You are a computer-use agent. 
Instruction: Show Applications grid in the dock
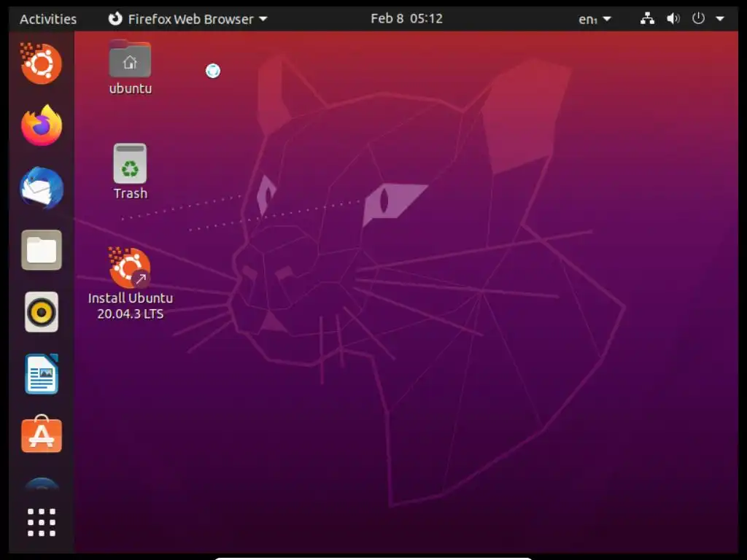tap(42, 522)
